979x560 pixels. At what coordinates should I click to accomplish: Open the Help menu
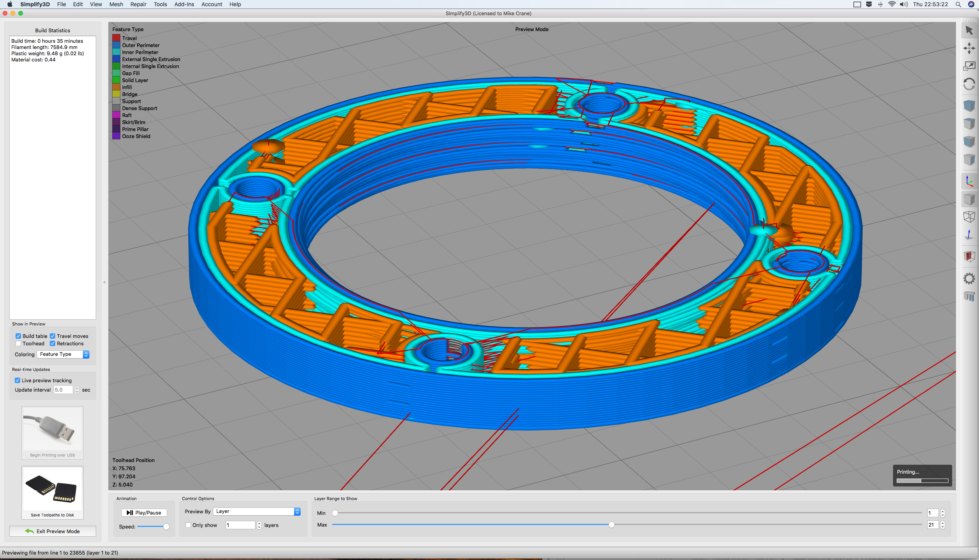[x=235, y=4]
